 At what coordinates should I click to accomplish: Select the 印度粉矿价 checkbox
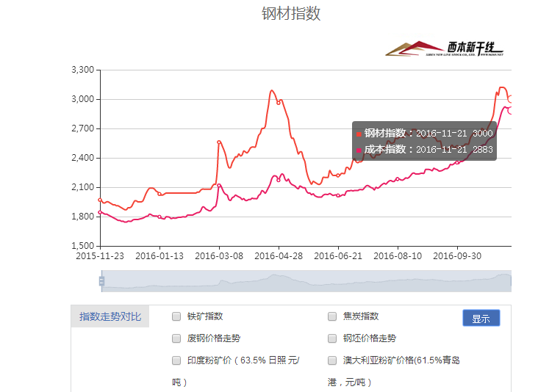point(176,360)
